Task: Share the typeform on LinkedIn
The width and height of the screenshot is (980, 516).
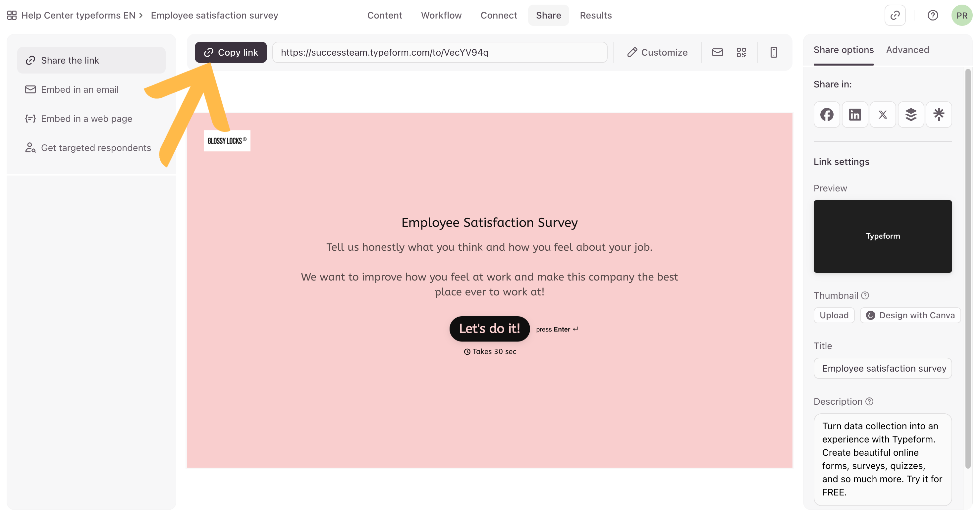Action: 855,115
